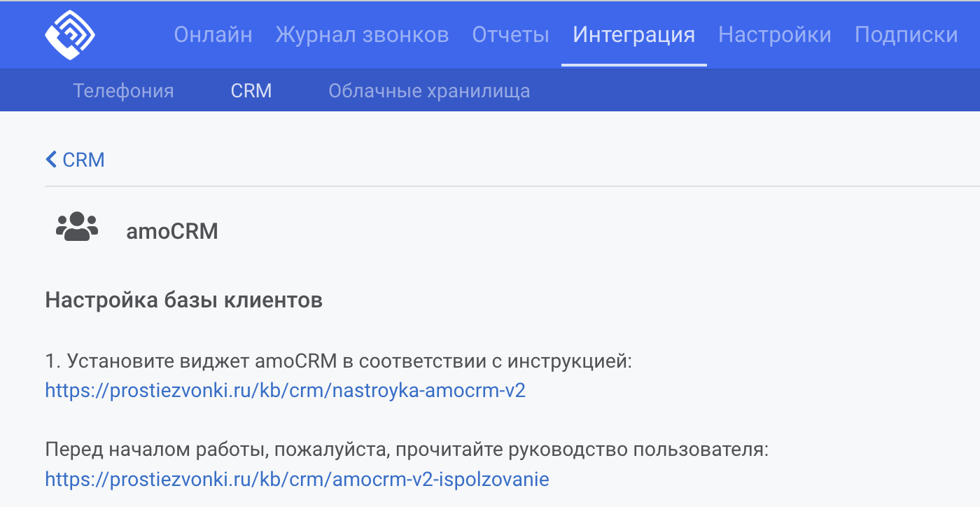The image size is (980, 507).
Task: Click the Настройка базы клиентов heading
Action: 184,300
